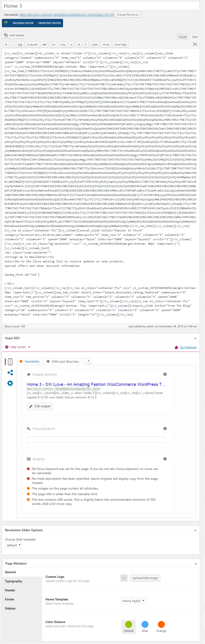205x644 pixels.
Task: Insert deleted text tag with del button
Action: coord(45,45)
